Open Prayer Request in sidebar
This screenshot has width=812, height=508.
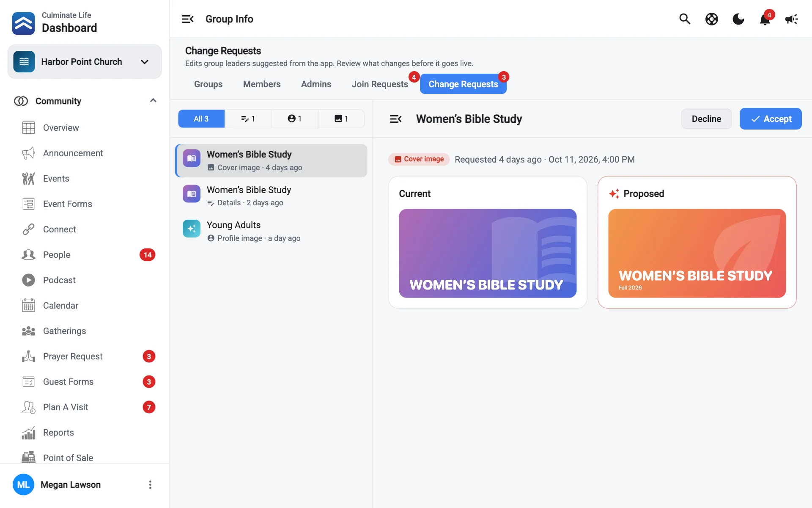[85, 356]
